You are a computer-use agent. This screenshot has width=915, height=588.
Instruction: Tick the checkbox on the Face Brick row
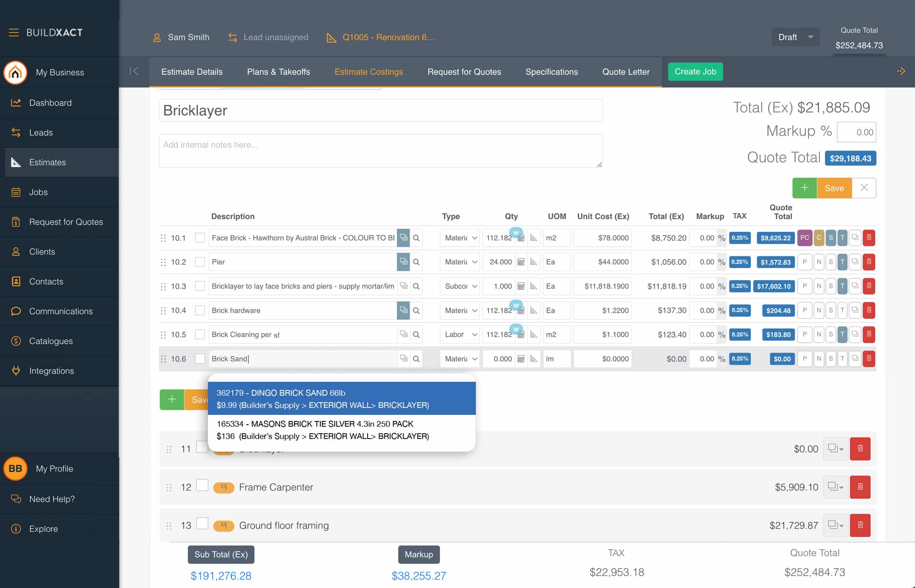coord(200,238)
